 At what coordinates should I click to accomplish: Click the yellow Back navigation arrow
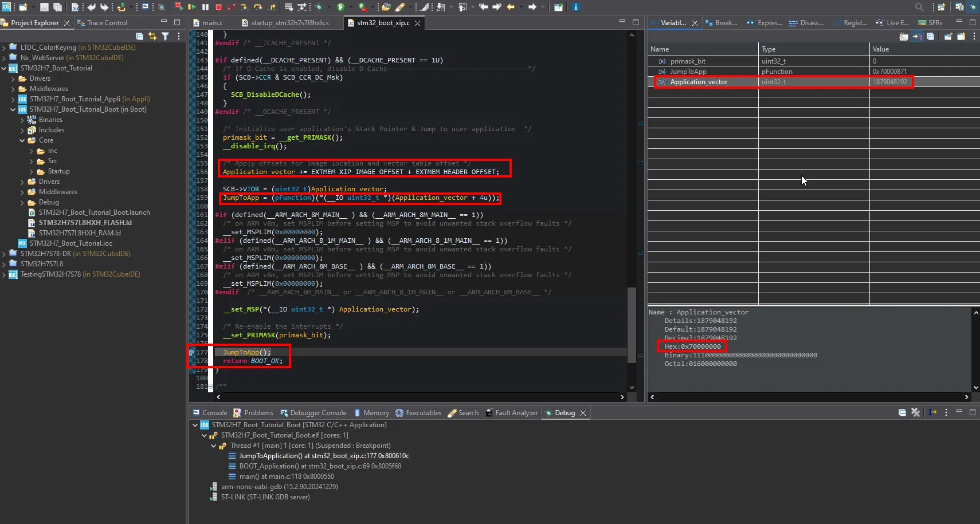click(510, 7)
